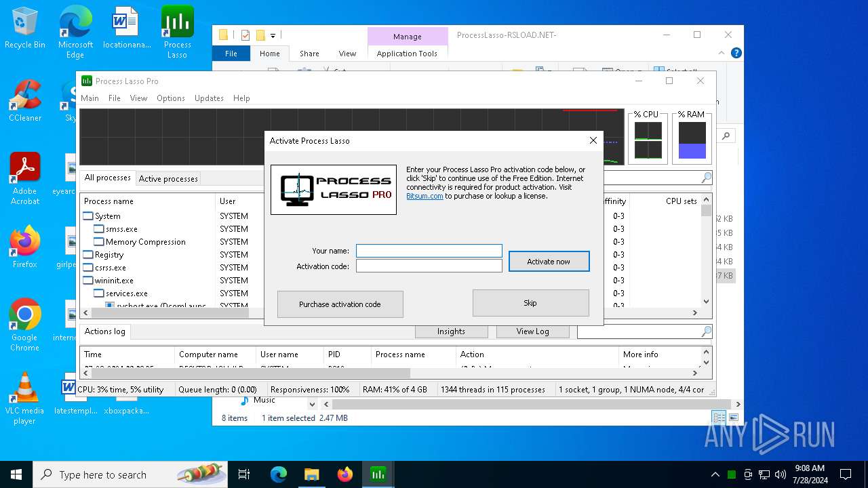This screenshot has width=868, height=488.
Task: Select the Process Lasso desktop shortcut
Action: (x=177, y=32)
